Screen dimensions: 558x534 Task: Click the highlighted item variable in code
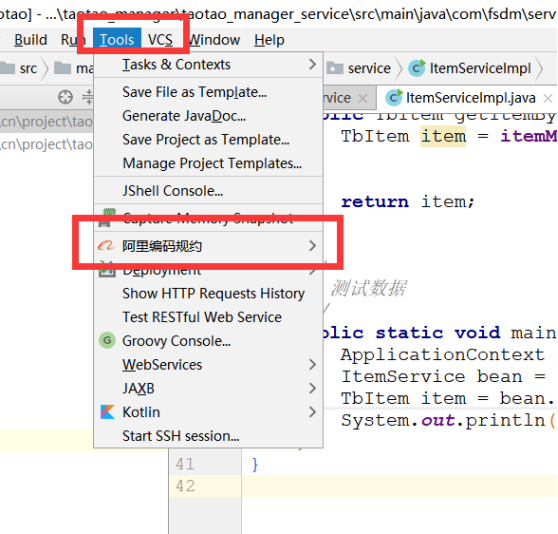[443, 136]
